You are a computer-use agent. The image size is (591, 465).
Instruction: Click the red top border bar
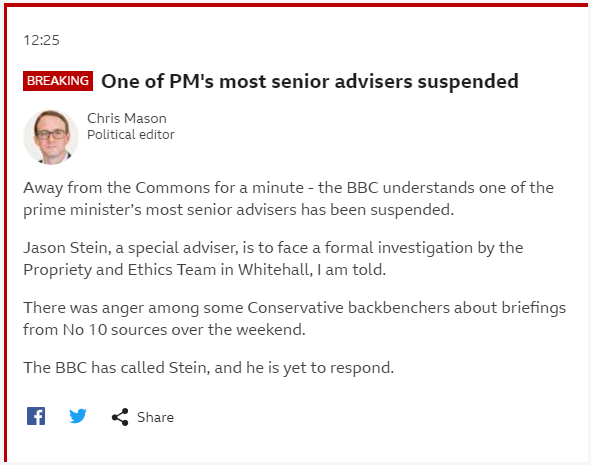297,5
